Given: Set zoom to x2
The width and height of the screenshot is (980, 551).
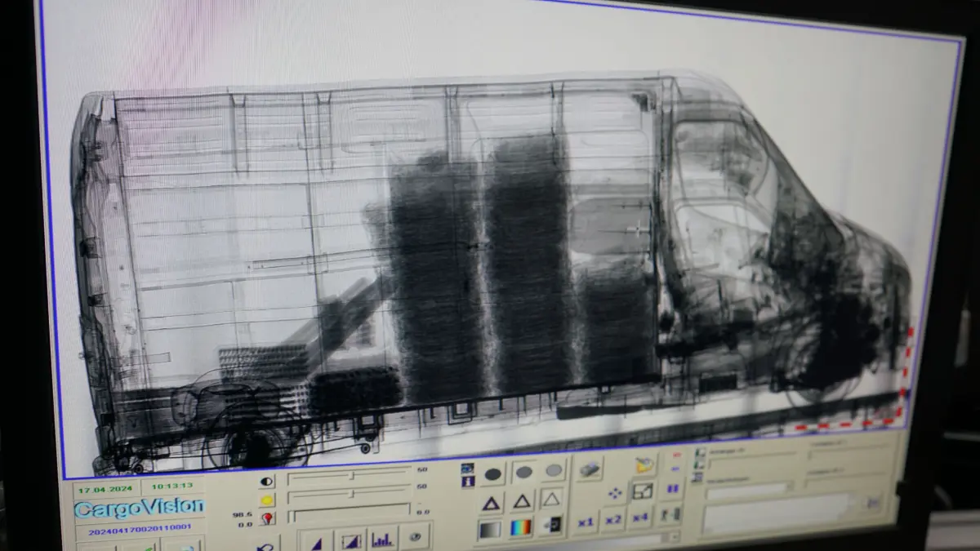Looking at the screenshot, I should click(613, 520).
